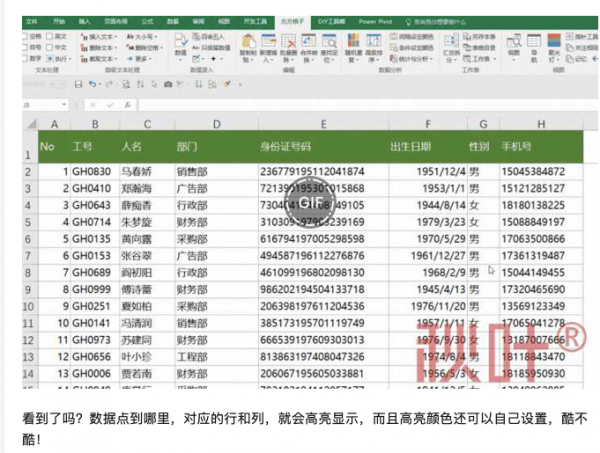Click the 合并转换 icon
The height and width of the screenshot is (453, 600).
tap(308, 41)
